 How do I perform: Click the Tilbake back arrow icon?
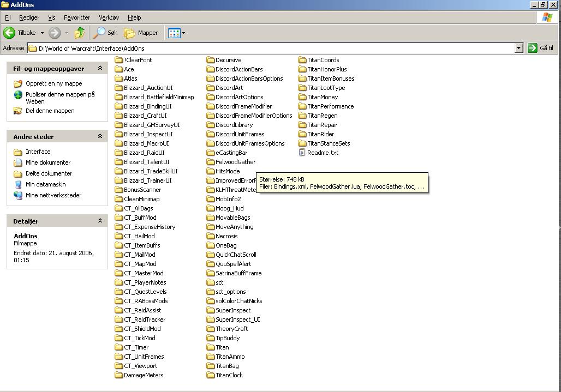click(9, 33)
